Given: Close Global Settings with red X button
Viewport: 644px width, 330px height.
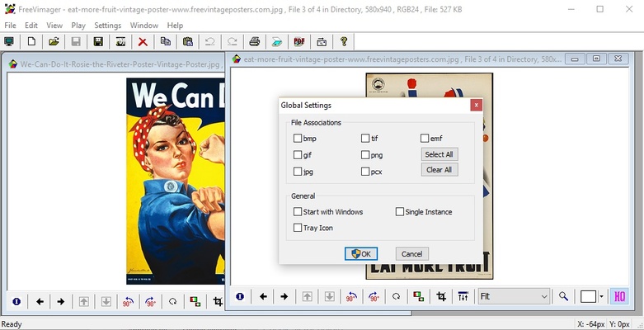Looking at the screenshot, I should (476, 106).
